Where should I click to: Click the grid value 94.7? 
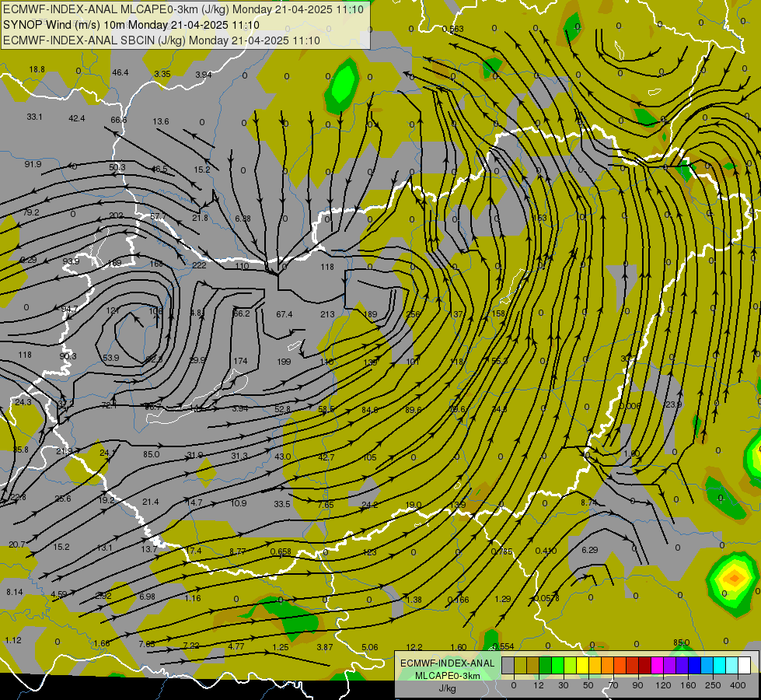click(x=69, y=309)
